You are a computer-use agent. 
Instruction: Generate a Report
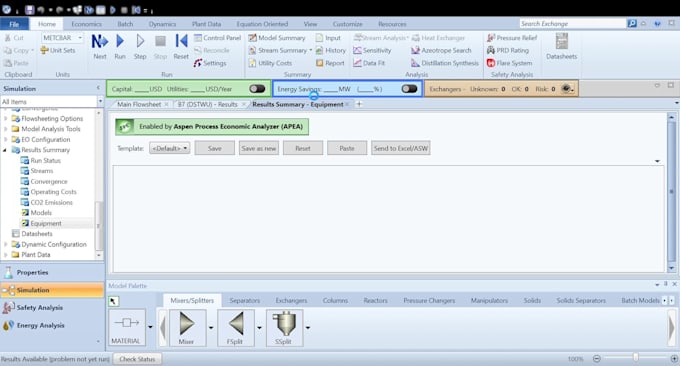pos(330,63)
